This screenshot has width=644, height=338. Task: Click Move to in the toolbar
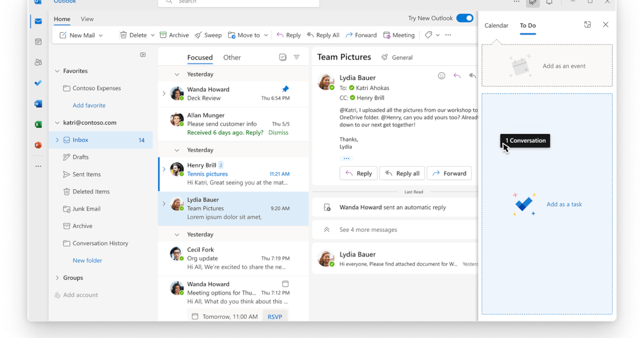pos(244,35)
